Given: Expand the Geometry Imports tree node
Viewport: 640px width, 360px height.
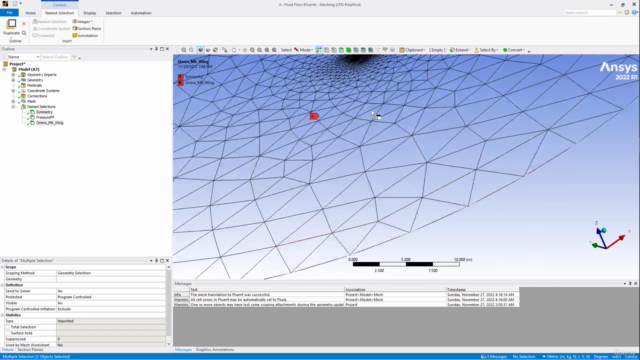Looking at the screenshot, I should 13,75.
